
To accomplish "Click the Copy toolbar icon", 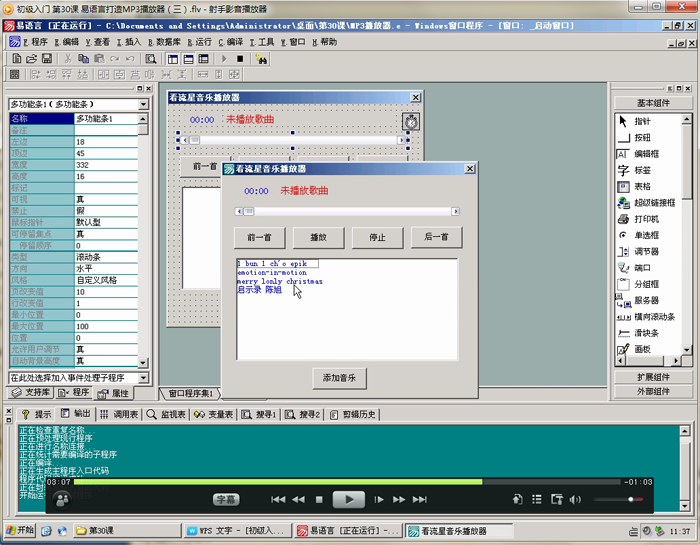I will click(83, 58).
